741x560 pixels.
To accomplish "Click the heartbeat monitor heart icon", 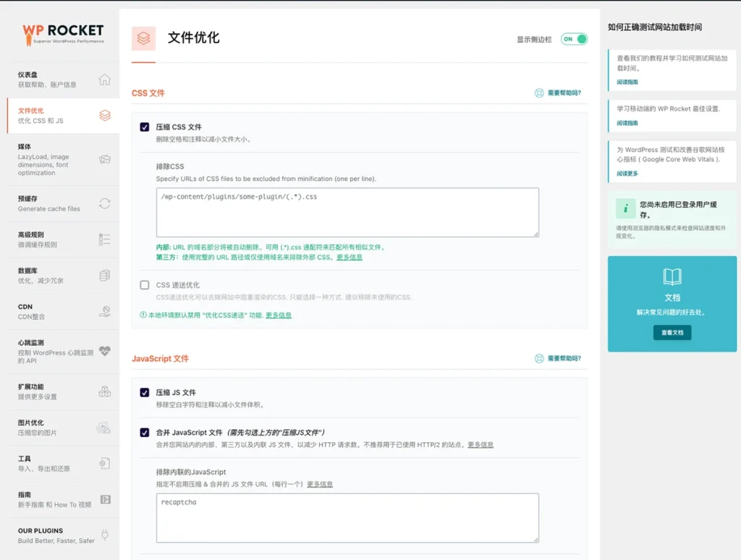I will [105, 352].
